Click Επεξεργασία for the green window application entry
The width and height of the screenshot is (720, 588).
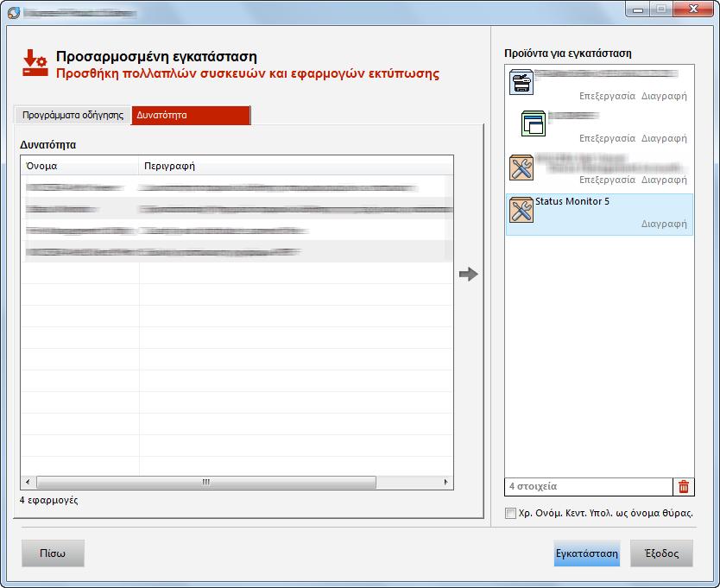[607, 138]
